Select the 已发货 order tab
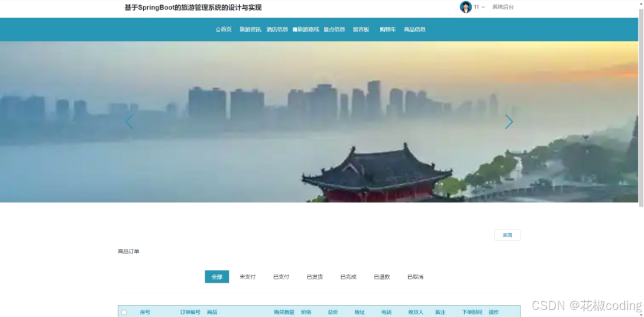Viewport: 644px width, 317px height. coord(314,277)
